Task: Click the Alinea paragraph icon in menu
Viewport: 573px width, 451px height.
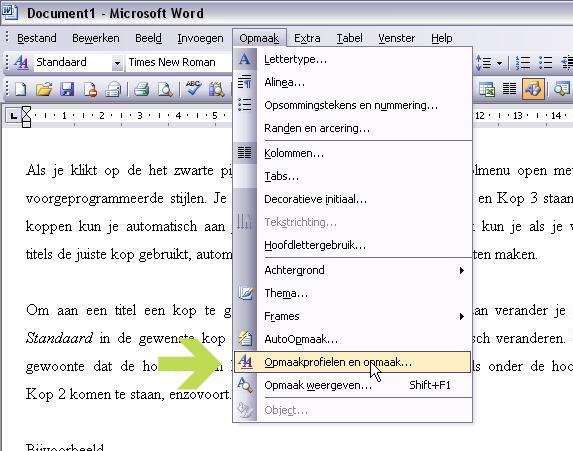Action: (x=244, y=82)
